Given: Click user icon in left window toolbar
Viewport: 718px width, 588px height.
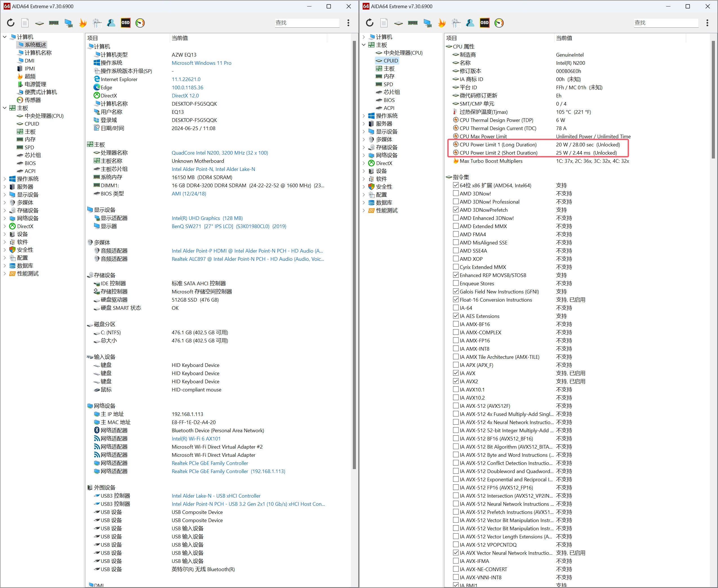Looking at the screenshot, I should (x=111, y=23).
